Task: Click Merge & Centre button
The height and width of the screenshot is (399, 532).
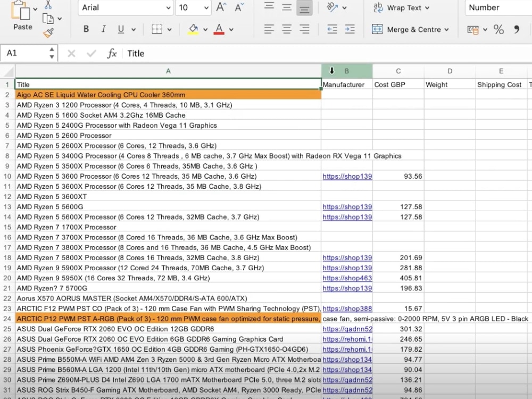Action: coord(406,29)
